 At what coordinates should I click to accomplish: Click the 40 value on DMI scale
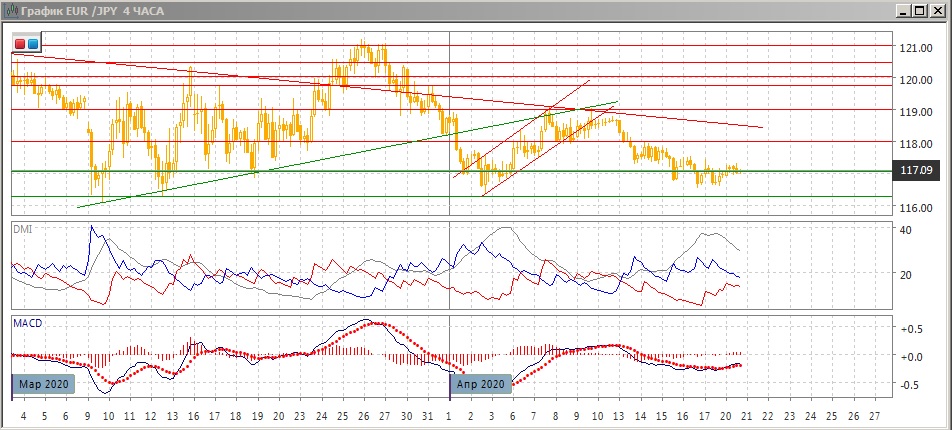pos(906,231)
